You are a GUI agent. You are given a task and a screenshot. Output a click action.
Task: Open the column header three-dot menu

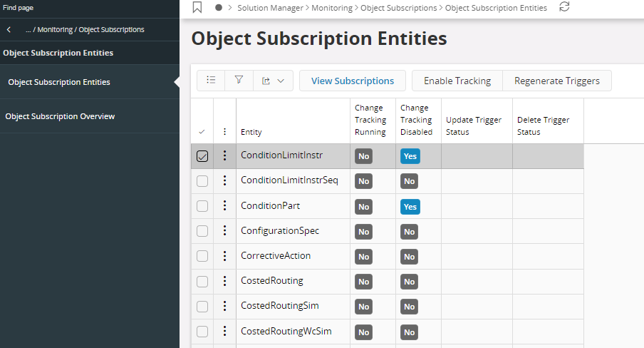pos(225,132)
